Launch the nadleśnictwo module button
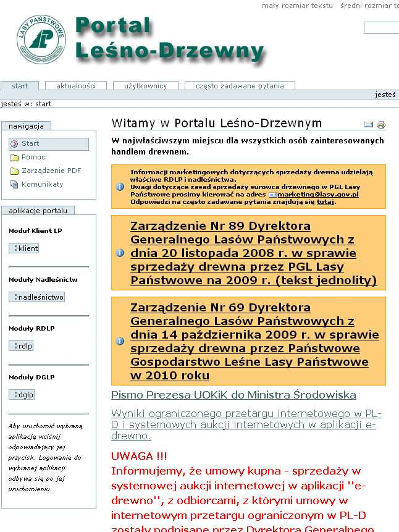Viewport: 399px width, 532px height. click(36, 297)
